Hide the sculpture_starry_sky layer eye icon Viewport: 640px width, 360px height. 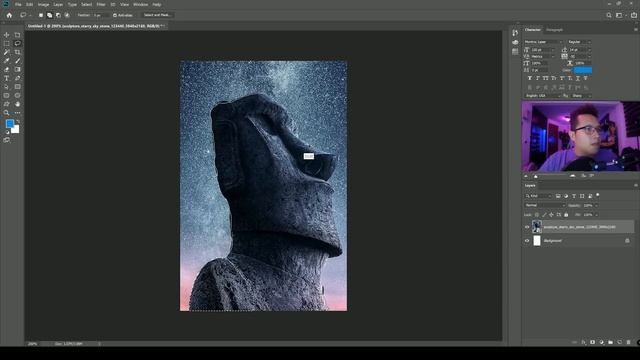click(x=527, y=227)
